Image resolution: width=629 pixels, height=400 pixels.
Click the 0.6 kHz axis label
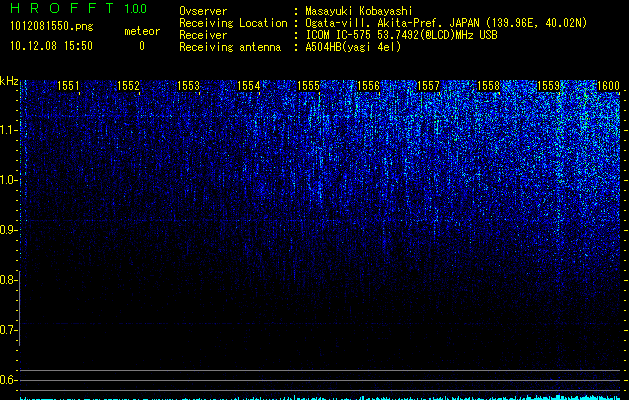tap(7, 380)
